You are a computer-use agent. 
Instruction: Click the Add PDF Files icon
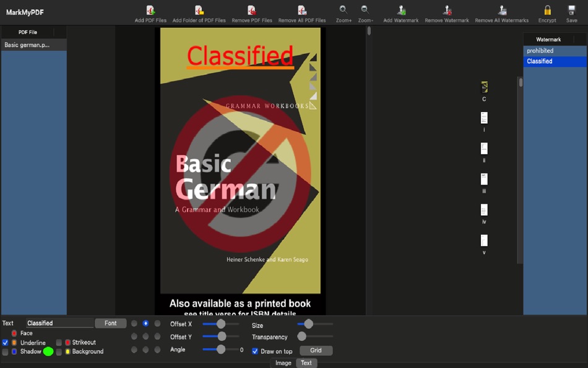pos(150,10)
